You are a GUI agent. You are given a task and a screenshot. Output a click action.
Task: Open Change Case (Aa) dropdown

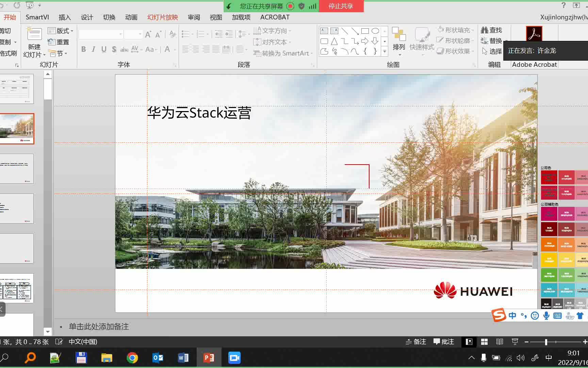click(151, 49)
